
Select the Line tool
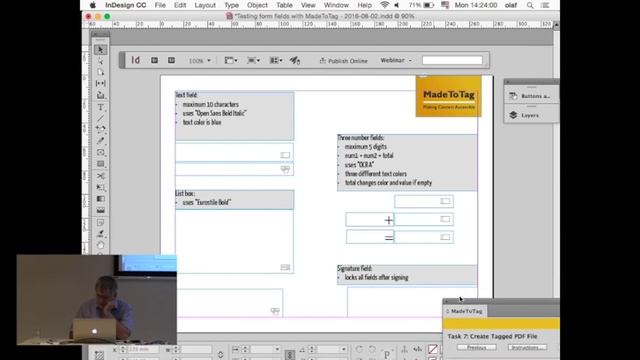point(100,118)
